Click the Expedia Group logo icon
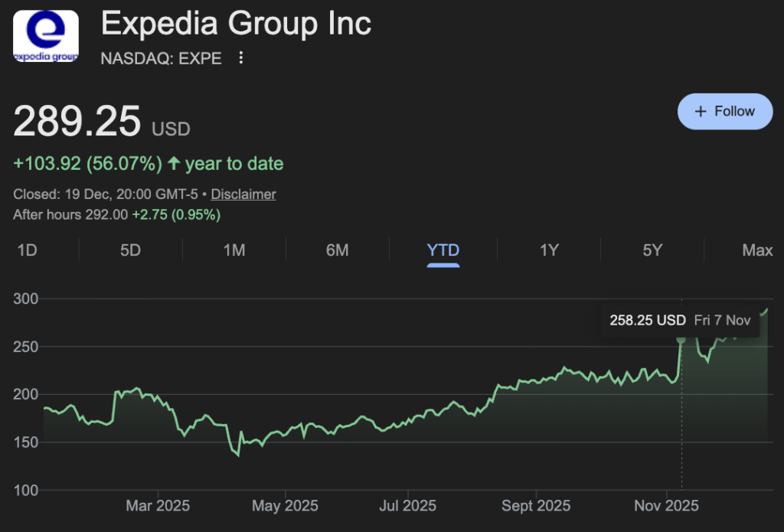This screenshot has height=532, width=784. pyautogui.click(x=44, y=36)
